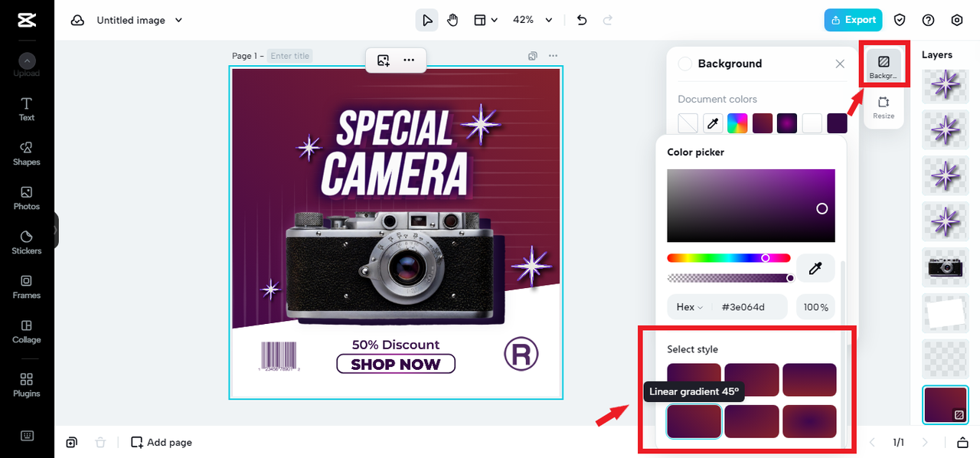Image resolution: width=980 pixels, height=458 pixels.
Task: Open the help question mark icon
Action: click(x=929, y=20)
